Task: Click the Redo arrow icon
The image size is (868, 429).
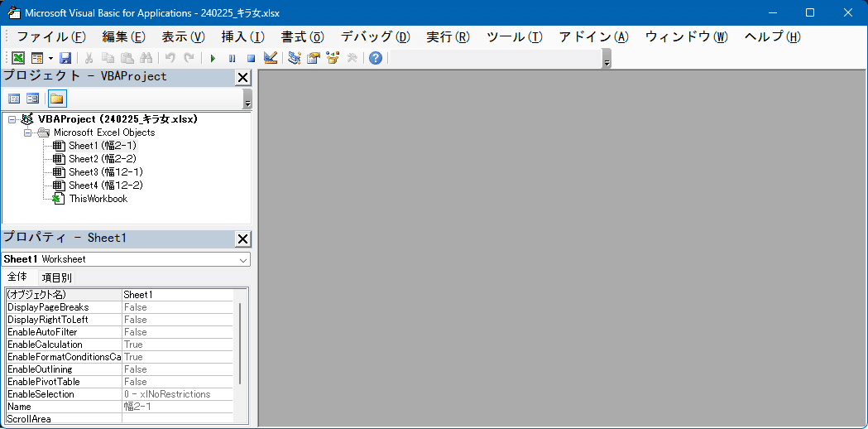Action: 189,58
